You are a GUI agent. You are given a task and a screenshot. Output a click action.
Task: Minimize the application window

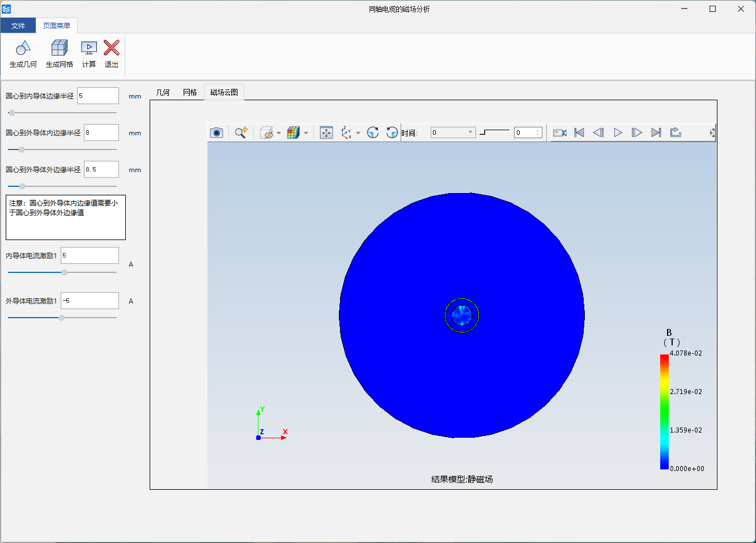click(684, 9)
